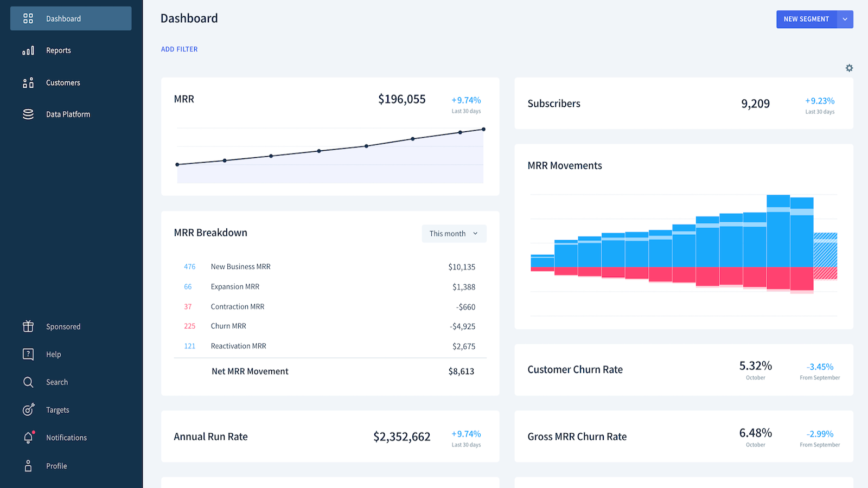The width and height of the screenshot is (868, 488).
Task: Click the 225 Churn MRR count
Action: click(189, 326)
